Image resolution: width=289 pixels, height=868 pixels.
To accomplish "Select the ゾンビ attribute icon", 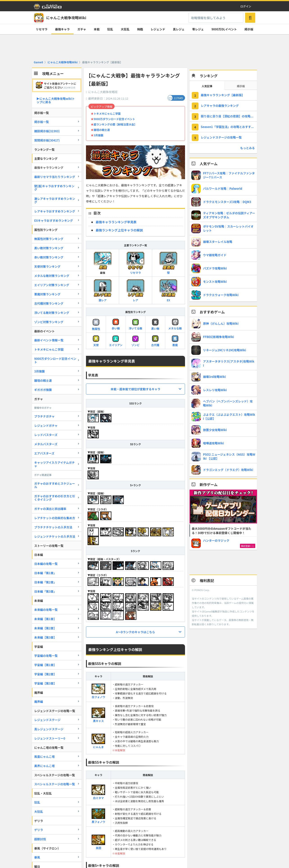I will click(x=135, y=339).
